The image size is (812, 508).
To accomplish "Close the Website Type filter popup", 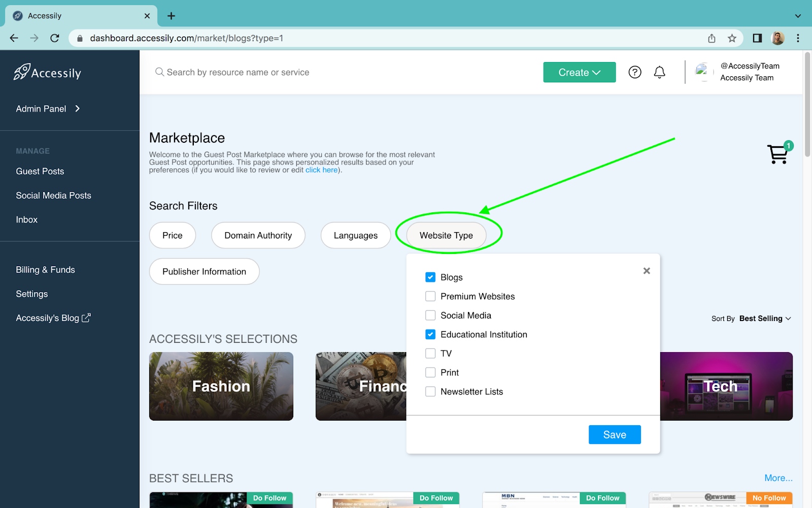I will [647, 271].
